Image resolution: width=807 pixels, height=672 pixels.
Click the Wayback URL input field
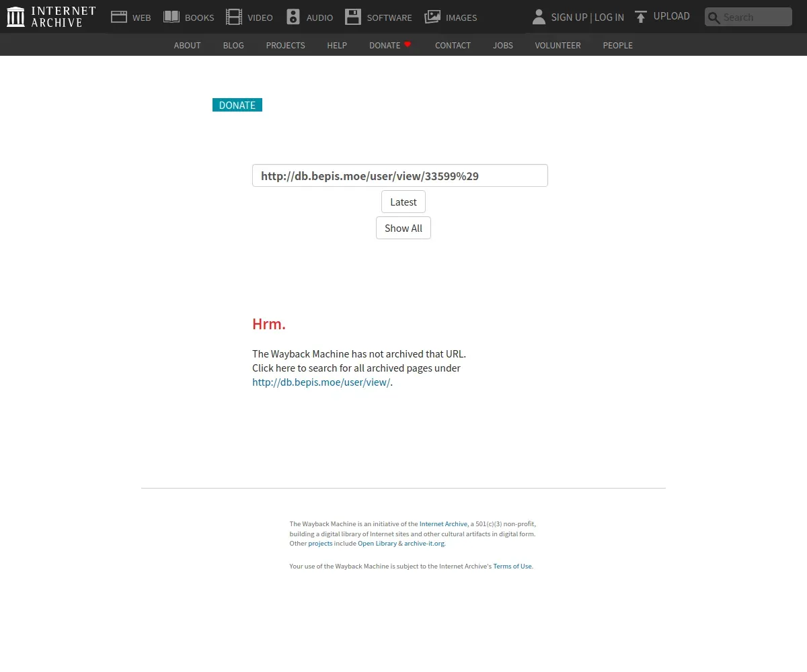[x=400, y=175]
